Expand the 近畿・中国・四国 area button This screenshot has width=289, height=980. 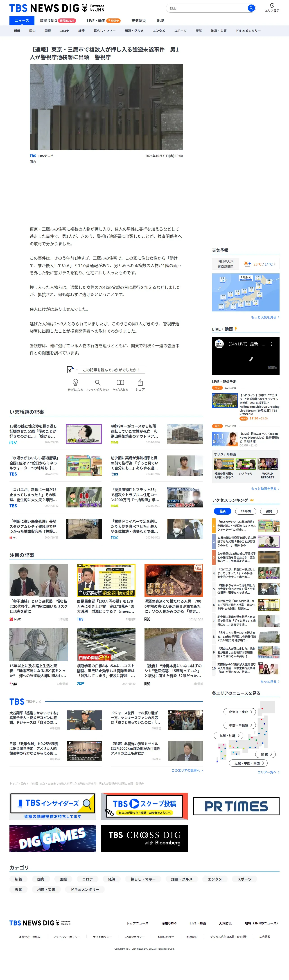248,763
